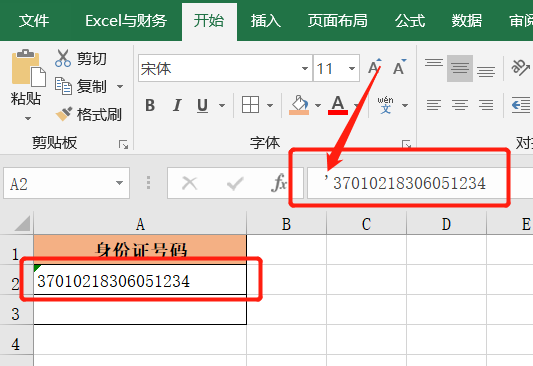
Task: Click the Select All corner triangle
Action: coord(22,224)
